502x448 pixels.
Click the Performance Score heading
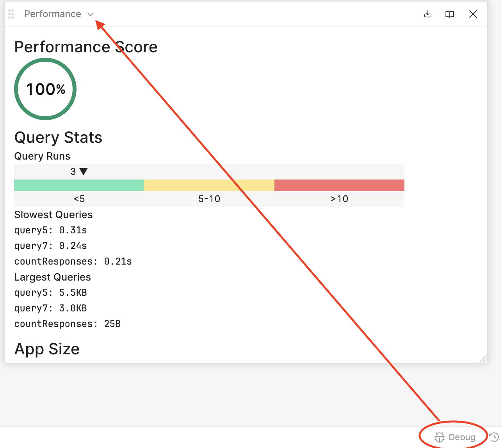pos(86,47)
